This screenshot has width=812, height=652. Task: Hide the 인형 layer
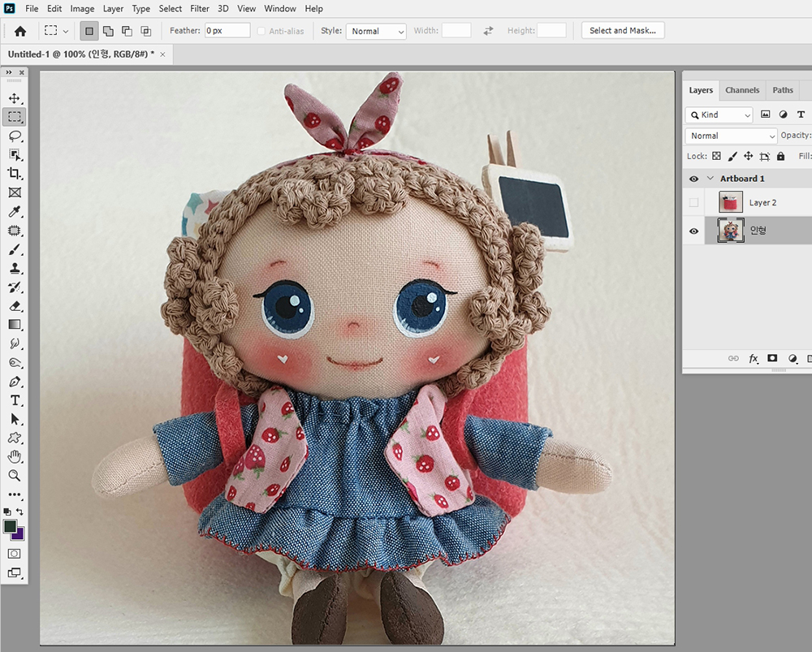tap(694, 231)
